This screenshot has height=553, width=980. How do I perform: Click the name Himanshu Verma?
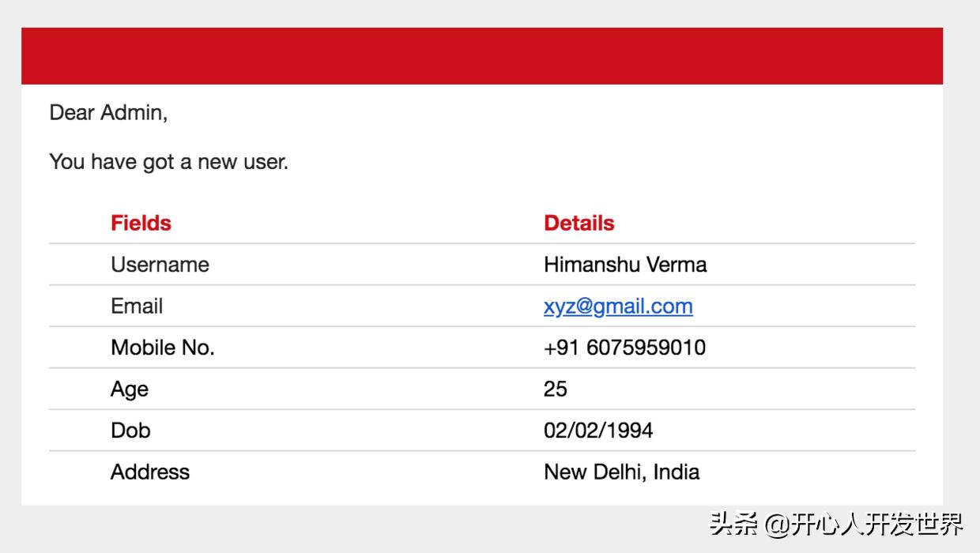point(624,264)
